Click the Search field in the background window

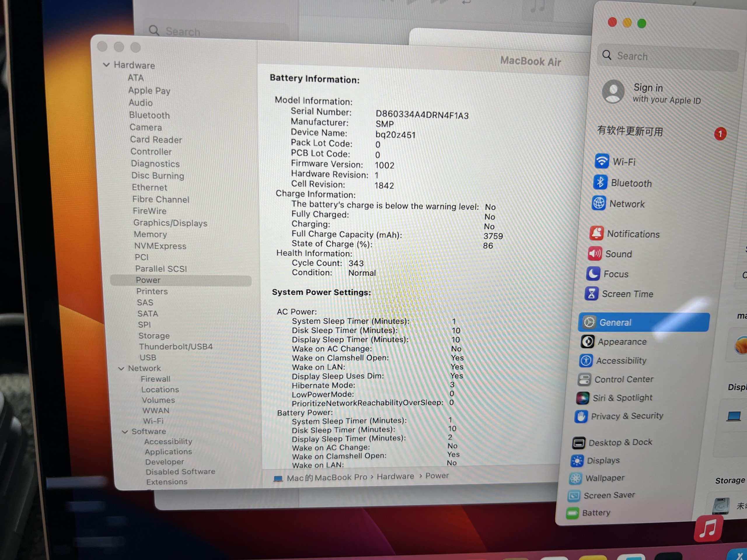click(x=216, y=31)
